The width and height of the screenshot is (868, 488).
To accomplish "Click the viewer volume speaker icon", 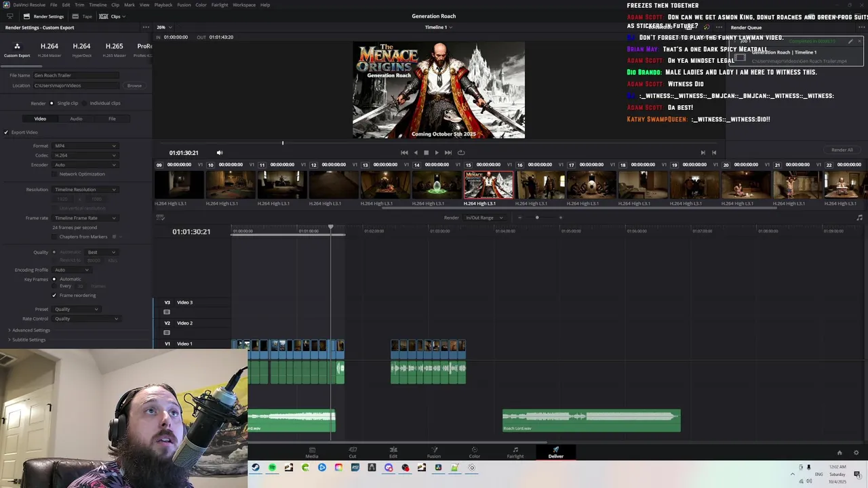I will coord(219,152).
